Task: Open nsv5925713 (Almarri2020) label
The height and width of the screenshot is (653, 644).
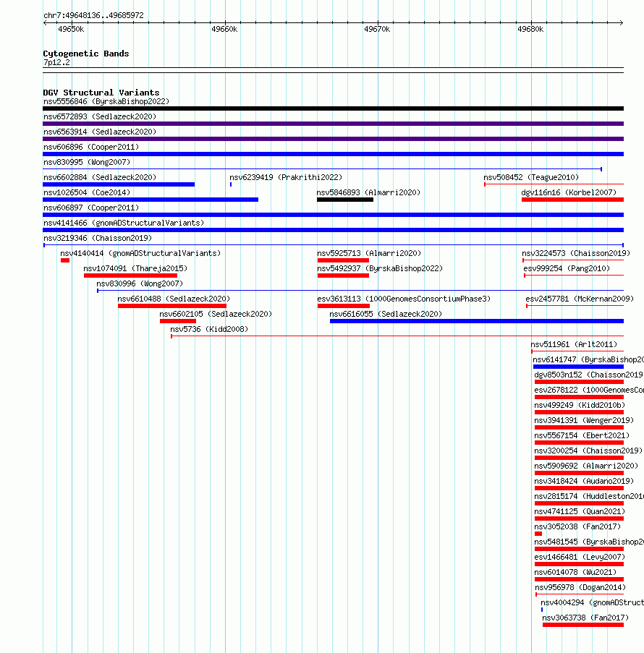Action: (369, 254)
